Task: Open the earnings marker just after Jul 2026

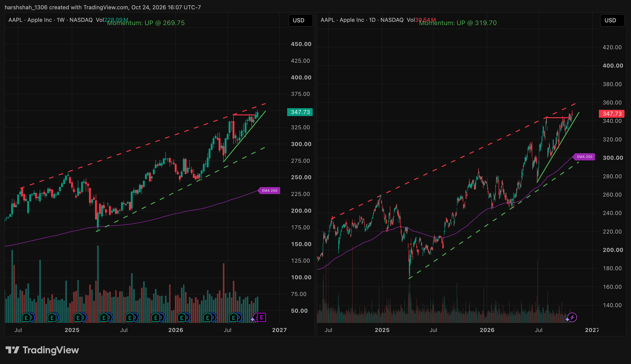Action: pyautogui.click(x=234, y=318)
